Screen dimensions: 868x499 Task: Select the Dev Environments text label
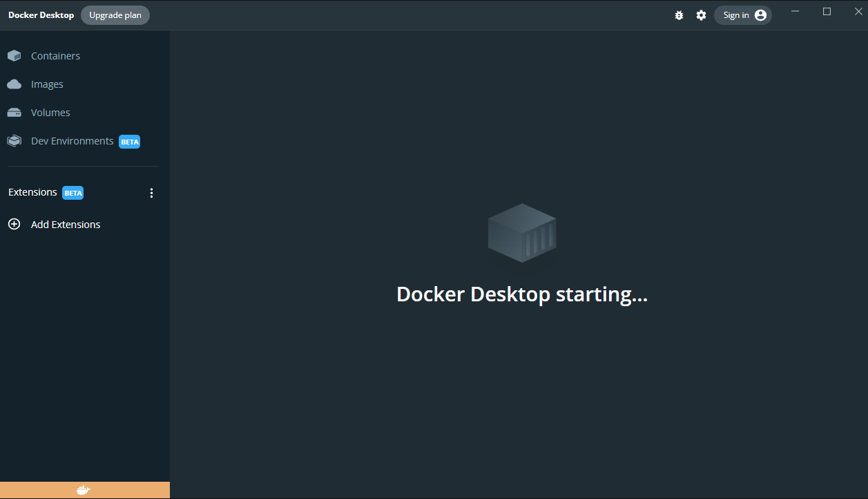coord(72,141)
